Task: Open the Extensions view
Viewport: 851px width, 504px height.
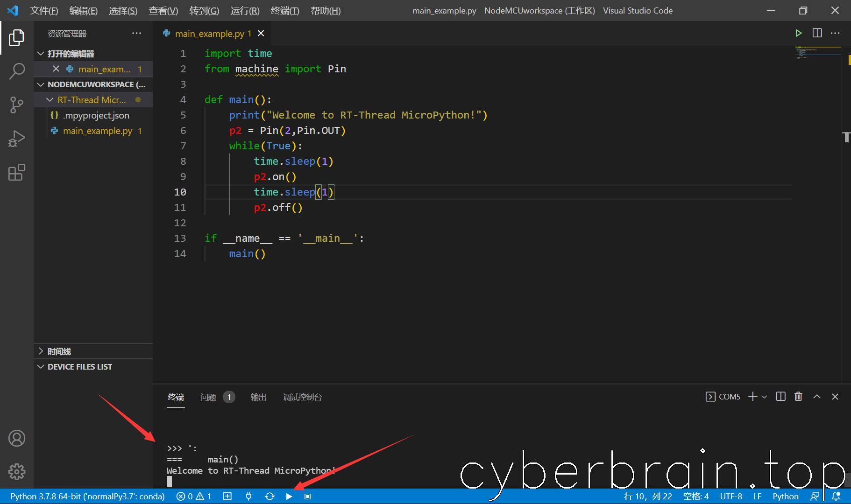Action: point(17,172)
